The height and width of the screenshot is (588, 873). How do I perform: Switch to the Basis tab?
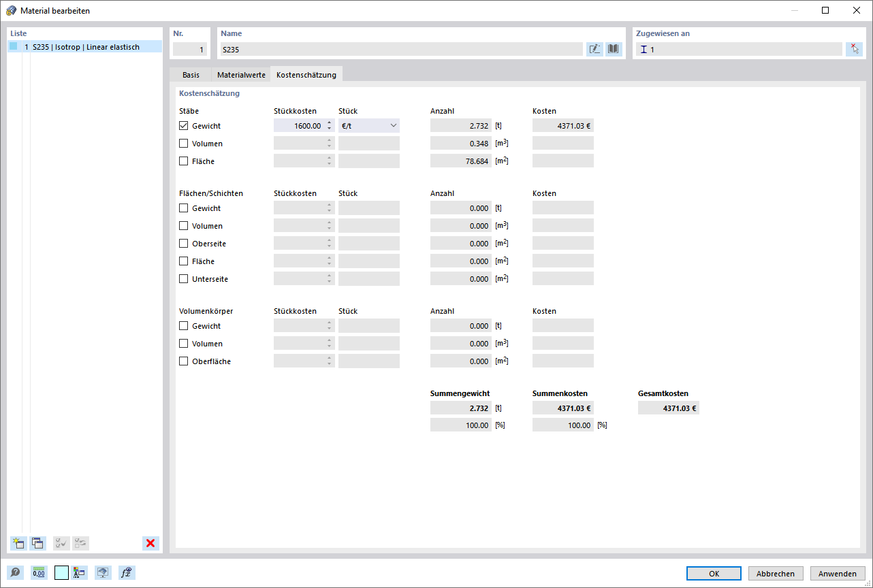[191, 75]
